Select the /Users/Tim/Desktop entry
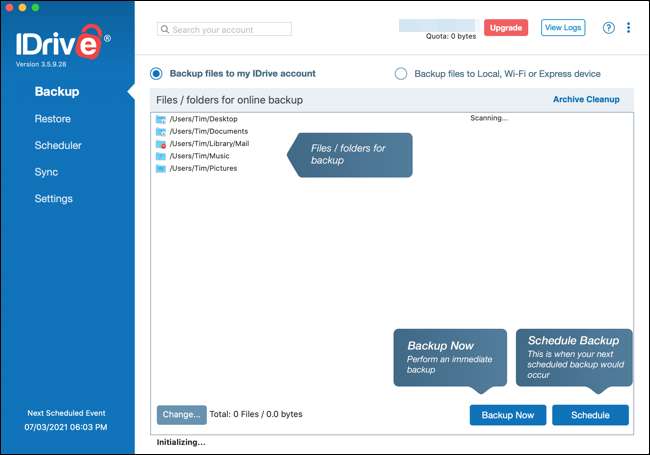Image resolution: width=650 pixels, height=455 pixels. 204,119
